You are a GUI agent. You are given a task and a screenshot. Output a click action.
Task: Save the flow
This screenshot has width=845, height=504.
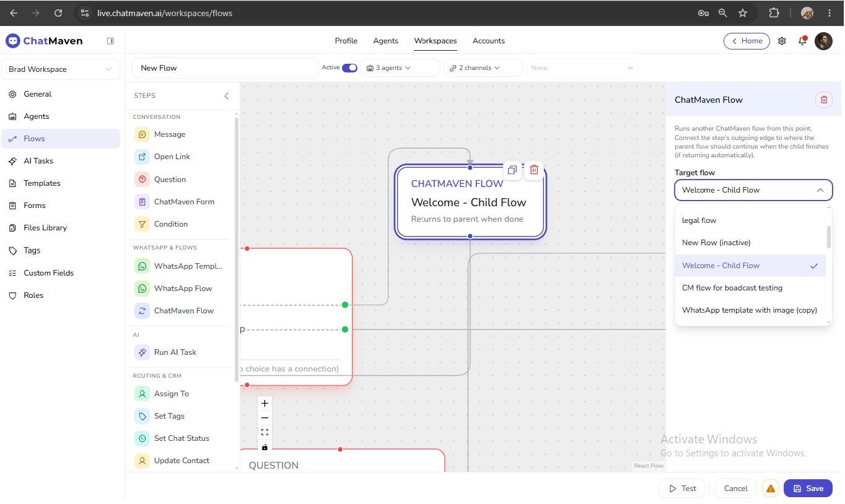tap(808, 489)
